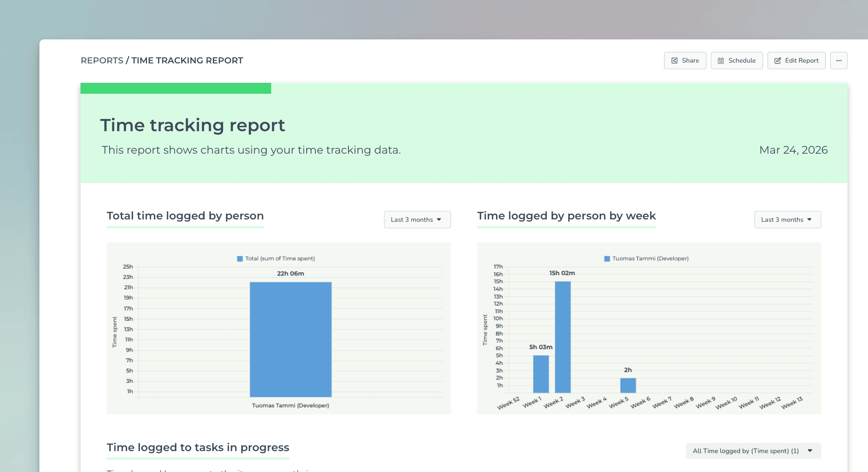Viewport: 868px width, 472px height.
Task: Click the green accent strip in banner
Action: point(175,88)
